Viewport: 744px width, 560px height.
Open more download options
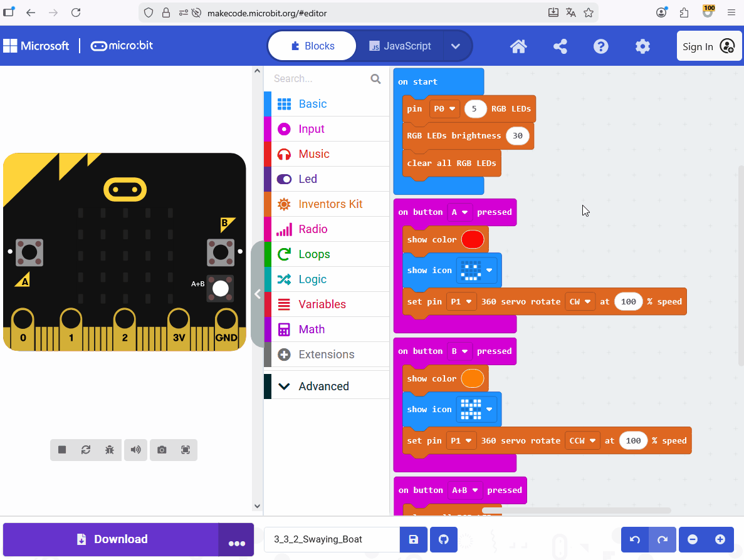[236, 539]
